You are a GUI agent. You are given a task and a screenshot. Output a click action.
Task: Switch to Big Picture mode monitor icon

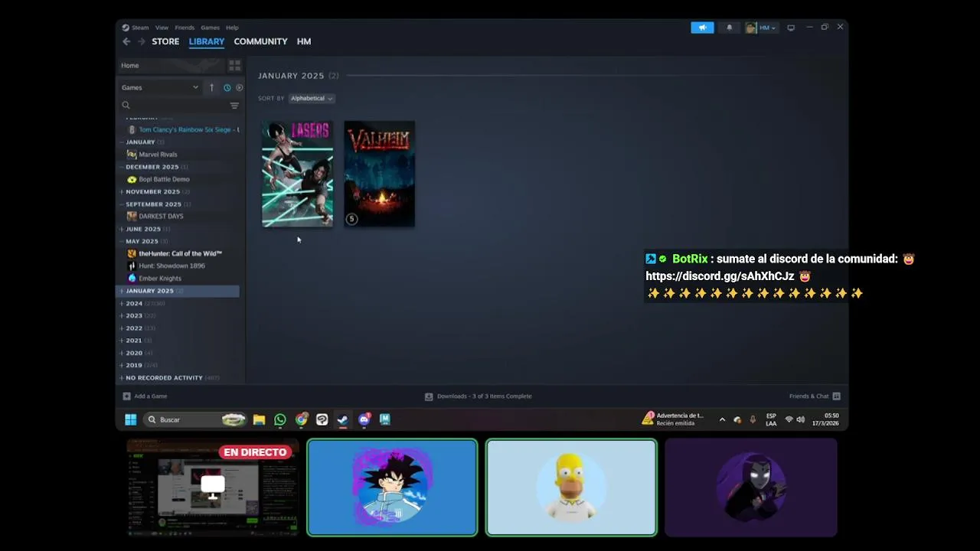pos(791,28)
